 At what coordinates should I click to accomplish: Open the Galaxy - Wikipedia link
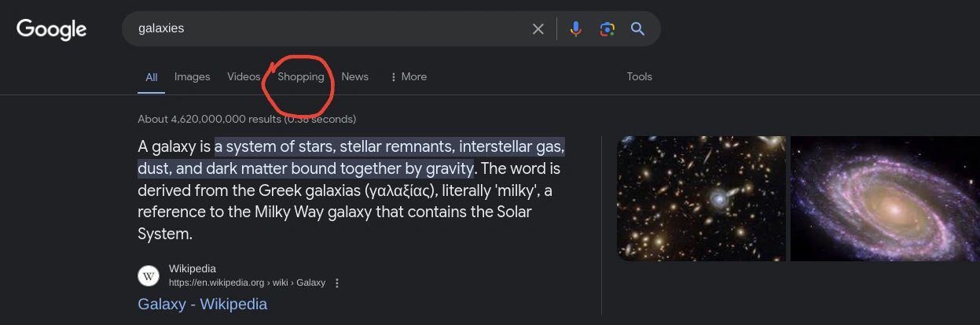click(x=202, y=305)
